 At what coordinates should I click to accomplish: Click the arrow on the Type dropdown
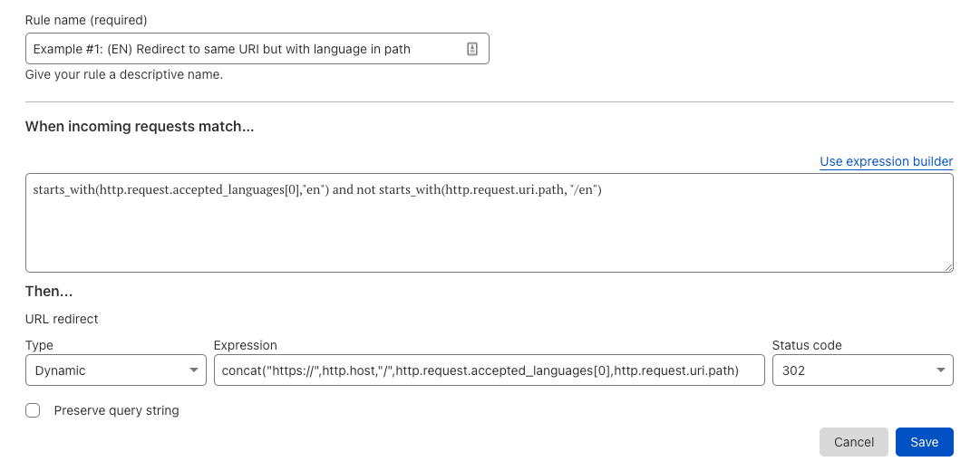point(193,370)
